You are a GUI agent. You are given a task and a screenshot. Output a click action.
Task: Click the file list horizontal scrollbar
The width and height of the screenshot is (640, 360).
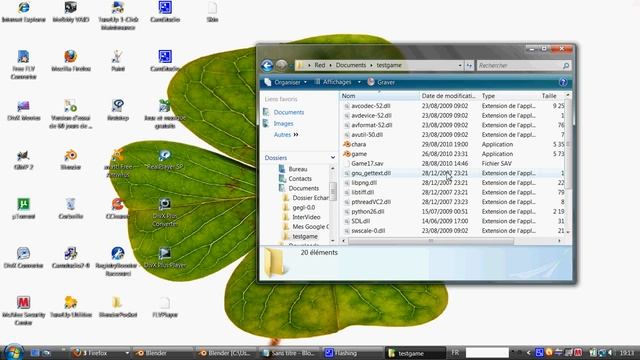(x=431, y=241)
